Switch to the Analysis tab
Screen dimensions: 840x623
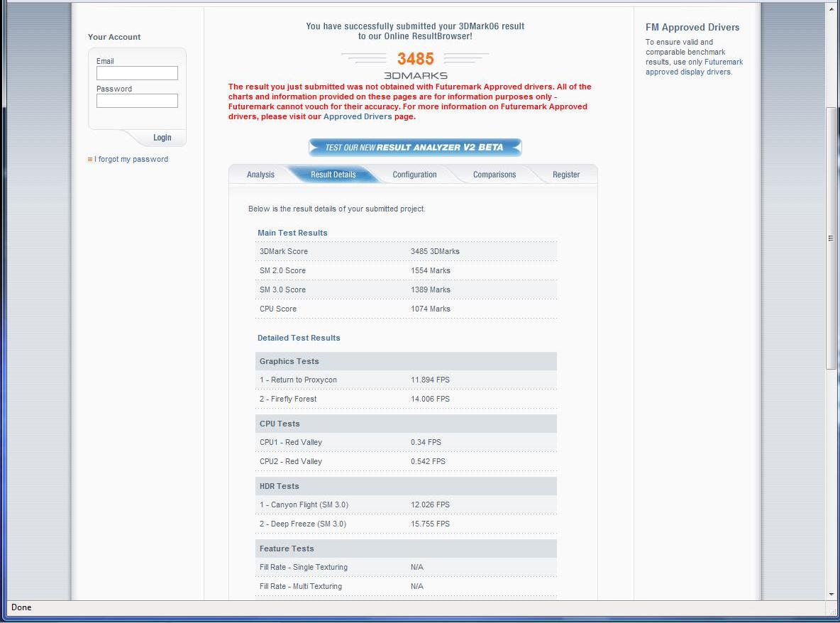[x=260, y=175]
